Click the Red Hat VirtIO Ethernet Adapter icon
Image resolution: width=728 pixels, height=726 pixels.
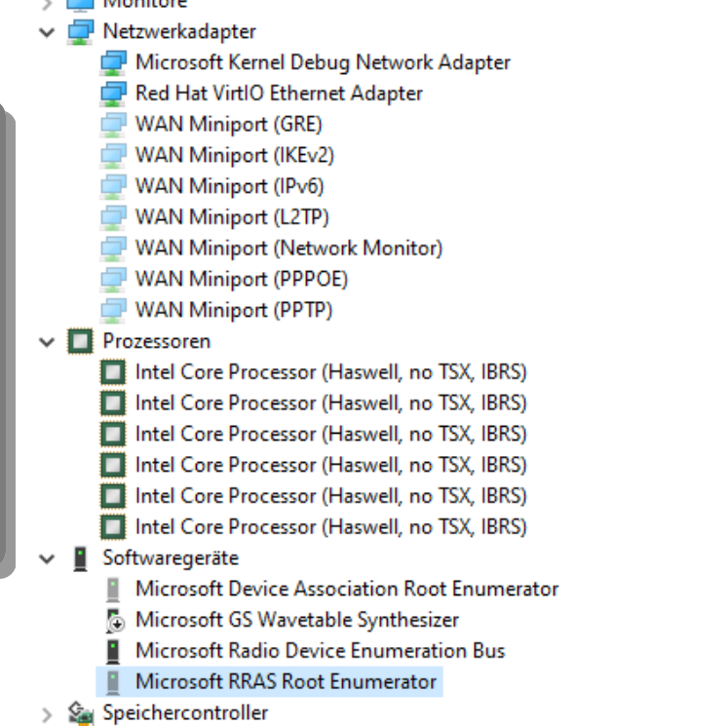pyautogui.click(x=113, y=94)
